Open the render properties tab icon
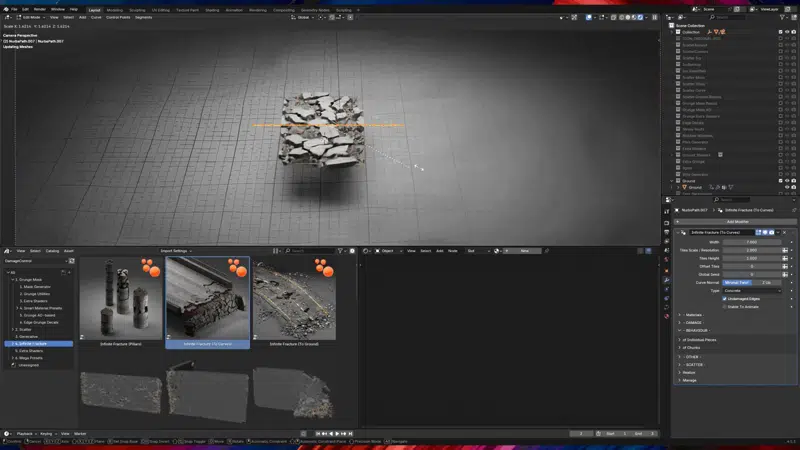The image size is (800, 450). pos(666,223)
